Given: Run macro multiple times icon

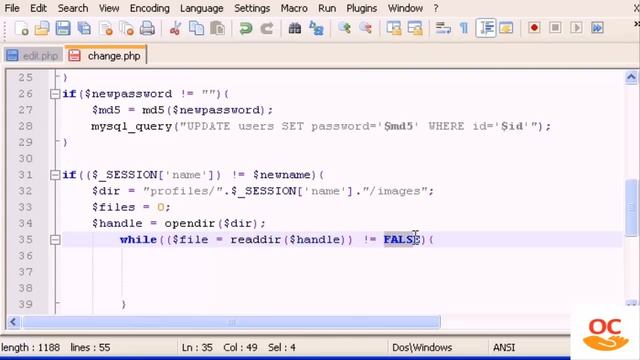Looking at the screenshot, I should 597,28.
